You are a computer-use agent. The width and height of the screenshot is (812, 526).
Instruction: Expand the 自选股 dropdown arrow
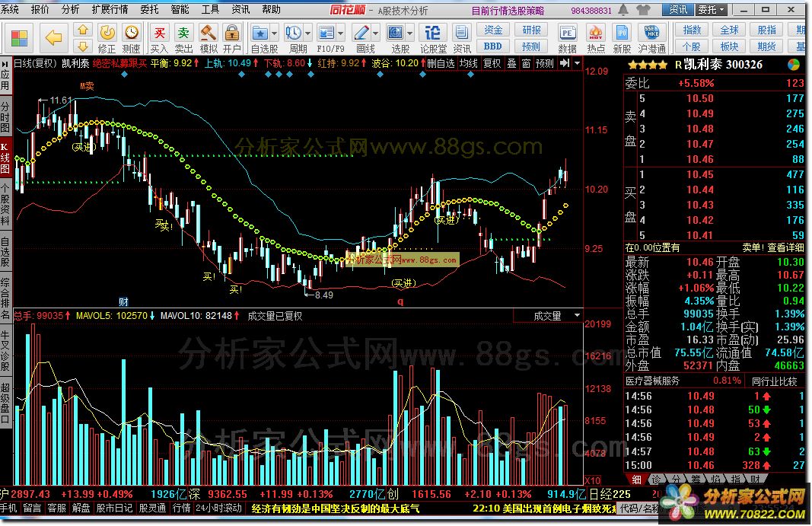click(275, 33)
